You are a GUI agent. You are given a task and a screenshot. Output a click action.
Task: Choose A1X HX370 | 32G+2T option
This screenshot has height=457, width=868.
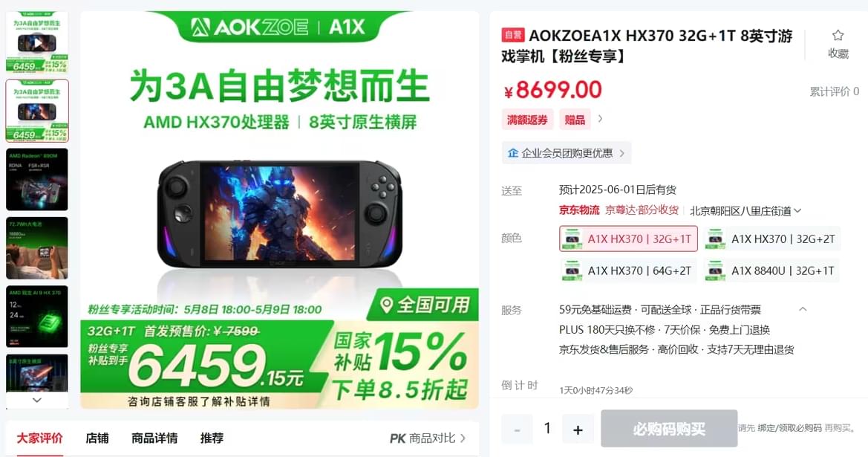pyautogui.click(x=771, y=239)
